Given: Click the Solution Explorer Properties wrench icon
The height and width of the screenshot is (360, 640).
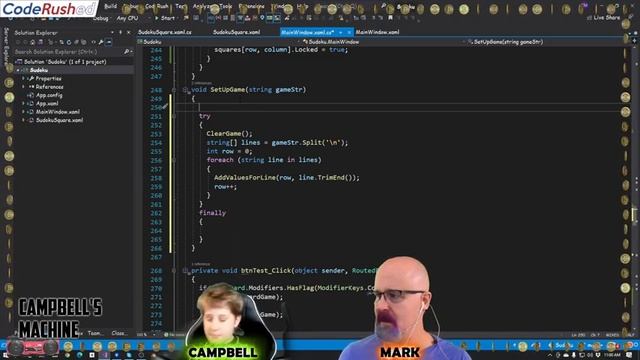Looking at the screenshot, I should tap(101, 42).
